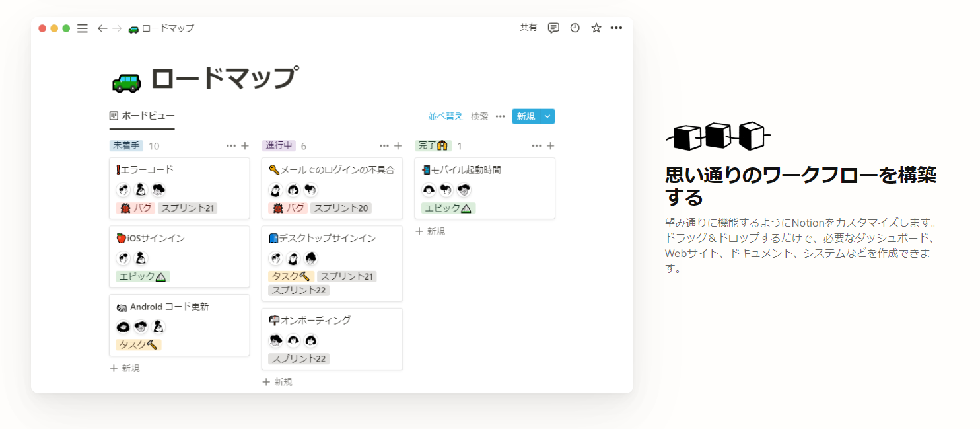Open the デスクトップサインイン card
The height and width of the screenshot is (429, 980).
tap(332, 264)
